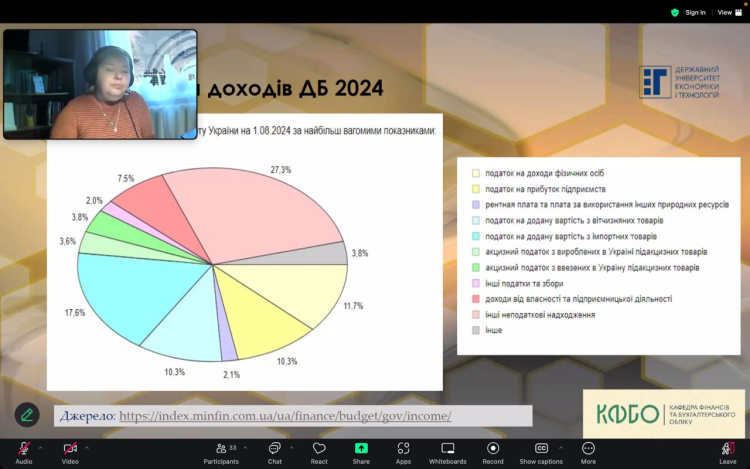Start recording with the Record button
Viewport: 750px width, 469px height.
click(493, 449)
